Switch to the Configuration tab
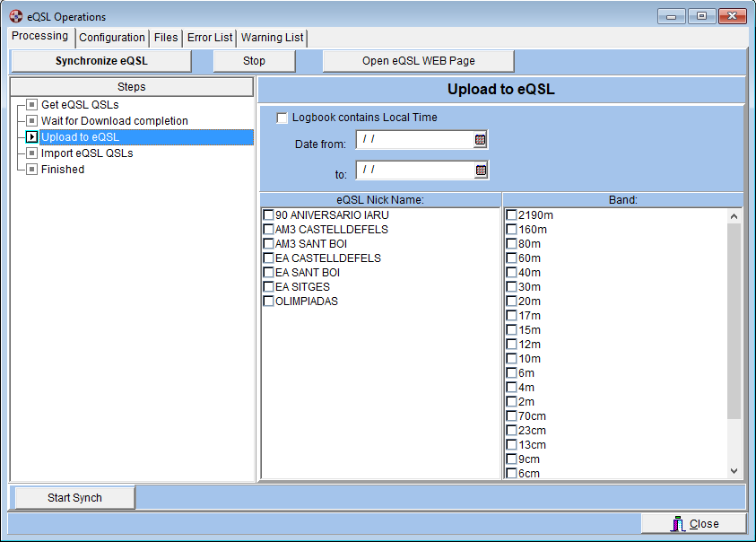 [x=111, y=38]
